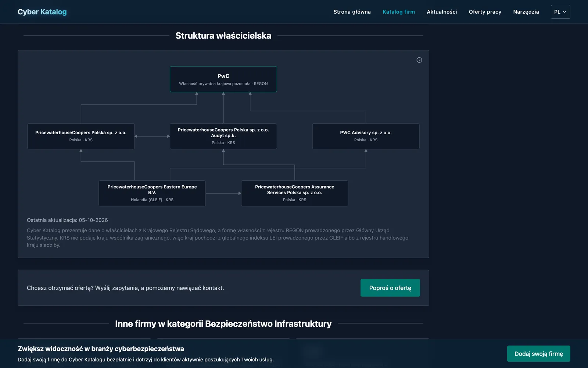Click the info icon in ownership panel
This screenshot has height=368, width=588.
pos(419,60)
